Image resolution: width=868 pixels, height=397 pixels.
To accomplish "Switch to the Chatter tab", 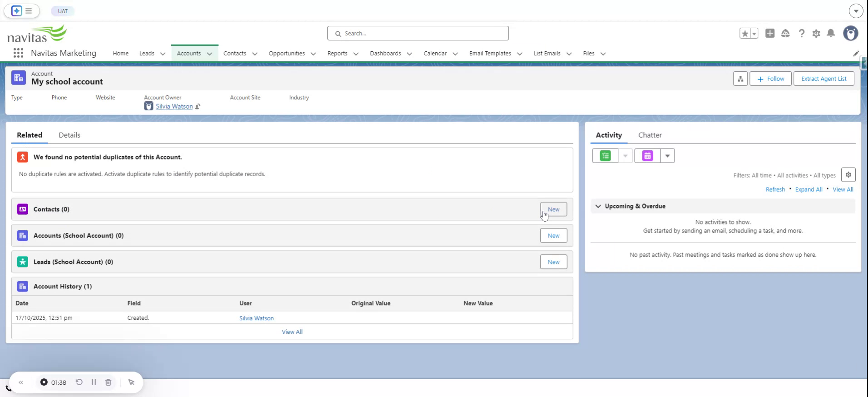I will [x=650, y=135].
